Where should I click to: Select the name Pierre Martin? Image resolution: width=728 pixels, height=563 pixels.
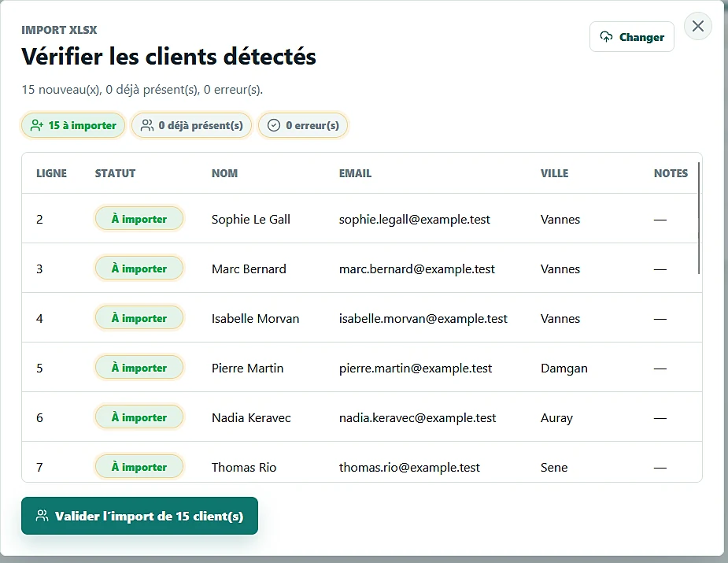pos(247,369)
